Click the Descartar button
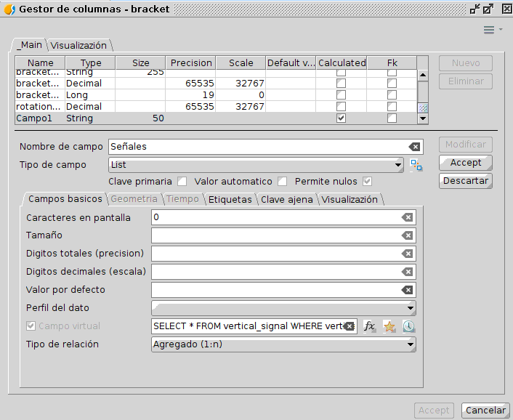 [x=466, y=180]
